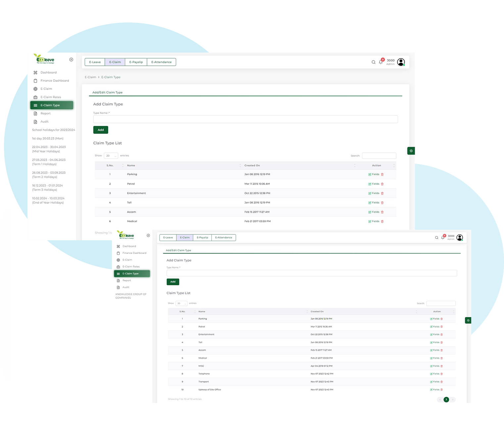
Task: Open the Add/Edit Claim Type tab in upper window
Action: coord(108,93)
